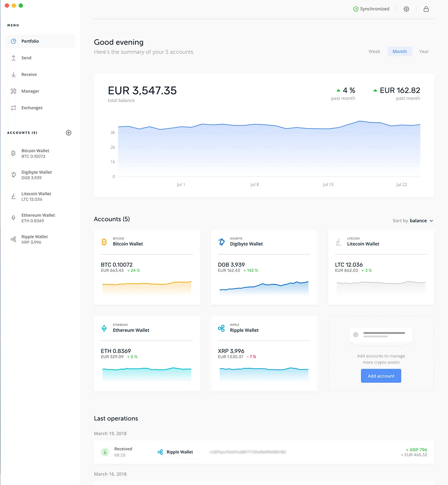Click Ripple card blue mini chart
Image resolution: width=448 pixels, height=485 pixels.
pyautogui.click(x=264, y=374)
